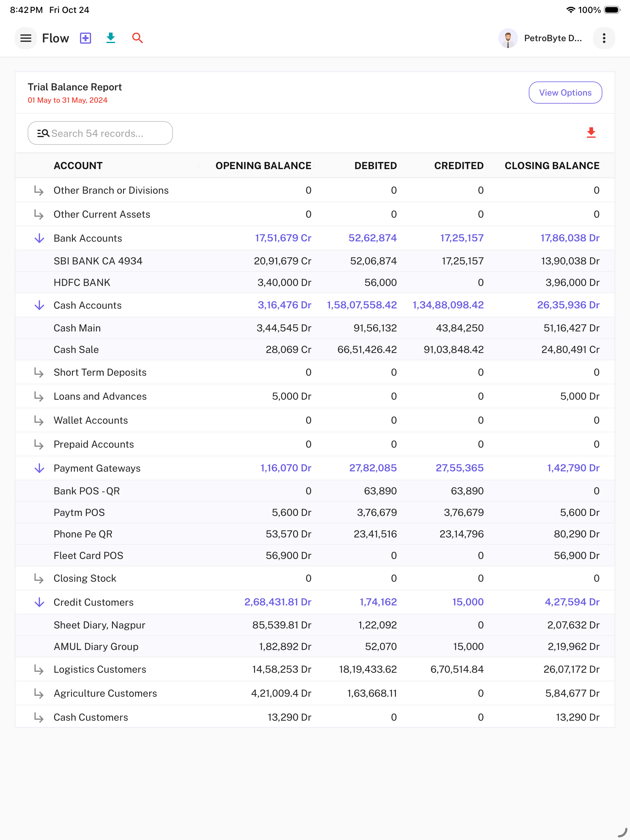Collapse the Payment Gateways group

pyautogui.click(x=39, y=468)
